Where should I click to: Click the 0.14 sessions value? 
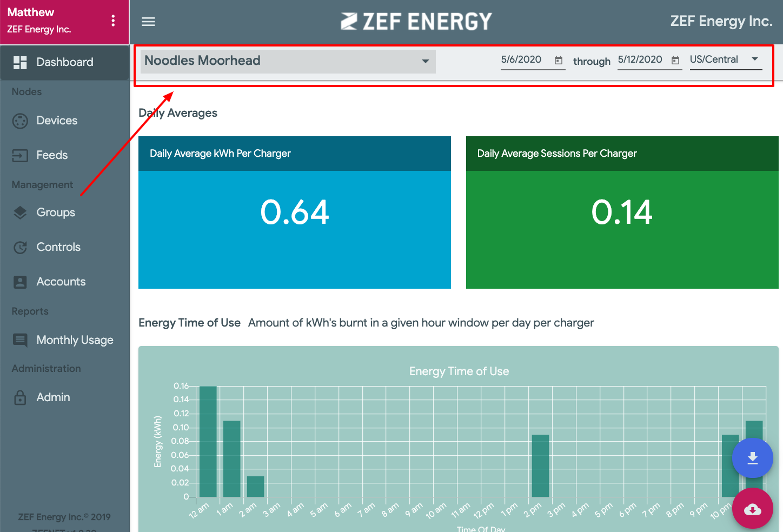(622, 212)
